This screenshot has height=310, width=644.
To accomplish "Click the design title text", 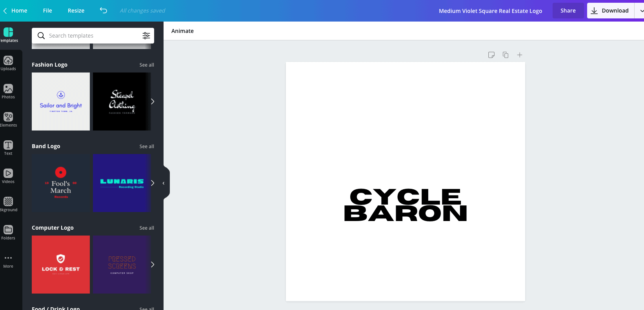I will 490,11.
